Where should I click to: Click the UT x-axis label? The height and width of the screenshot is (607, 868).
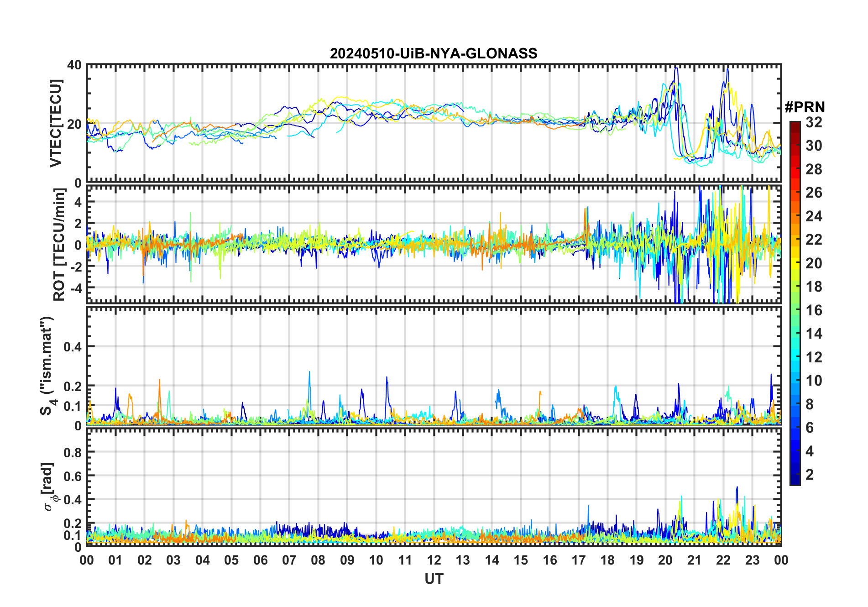(434, 579)
